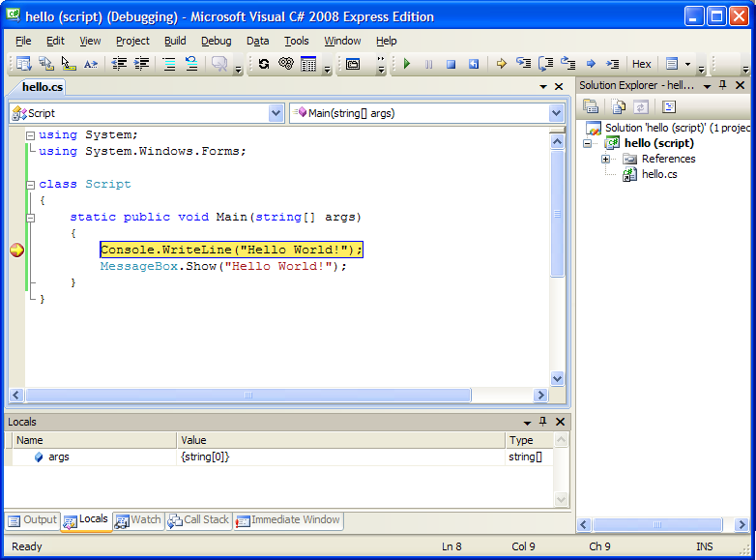Switch to the Output tab
Image resolution: width=756 pixels, height=560 pixels.
click(x=33, y=520)
